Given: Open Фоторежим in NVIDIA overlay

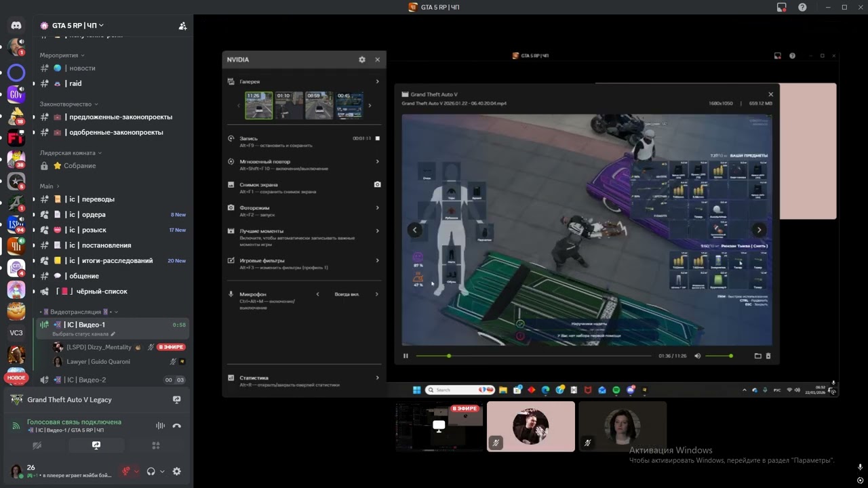Looking at the screenshot, I should 304,211.
